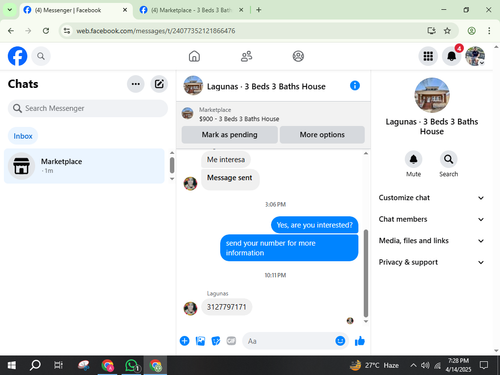Click conversation title Lagunas 3 Beds

[x=266, y=86]
